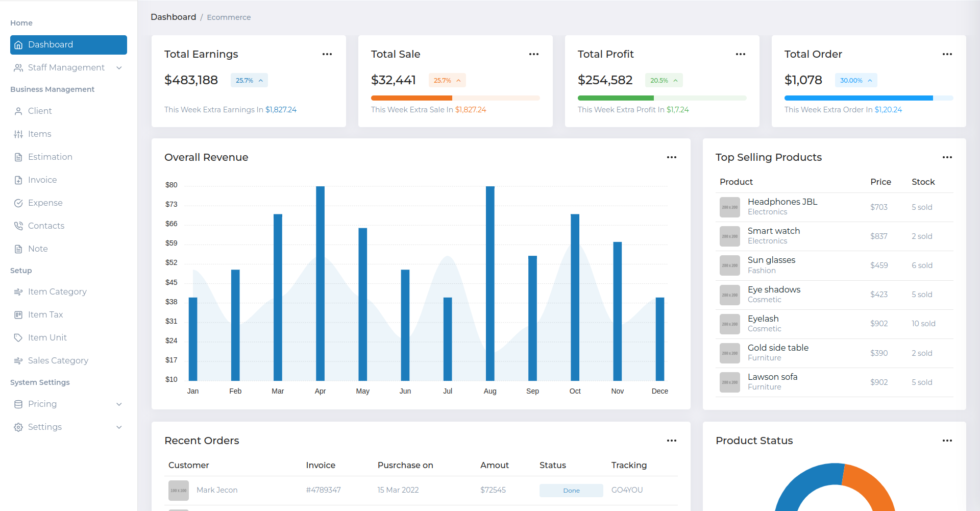The height and width of the screenshot is (511, 980).
Task: Open the Estimation menu item
Action: click(50, 157)
